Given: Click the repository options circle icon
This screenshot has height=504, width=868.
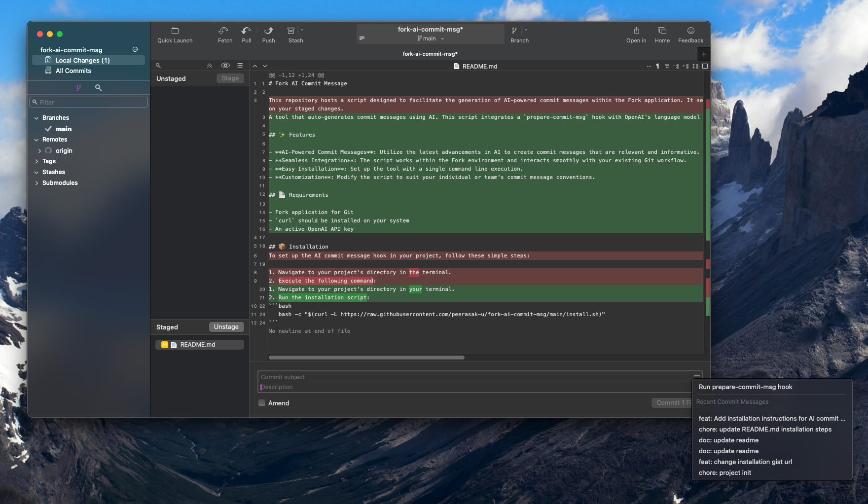Looking at the screenshot, I should [135, 49].
